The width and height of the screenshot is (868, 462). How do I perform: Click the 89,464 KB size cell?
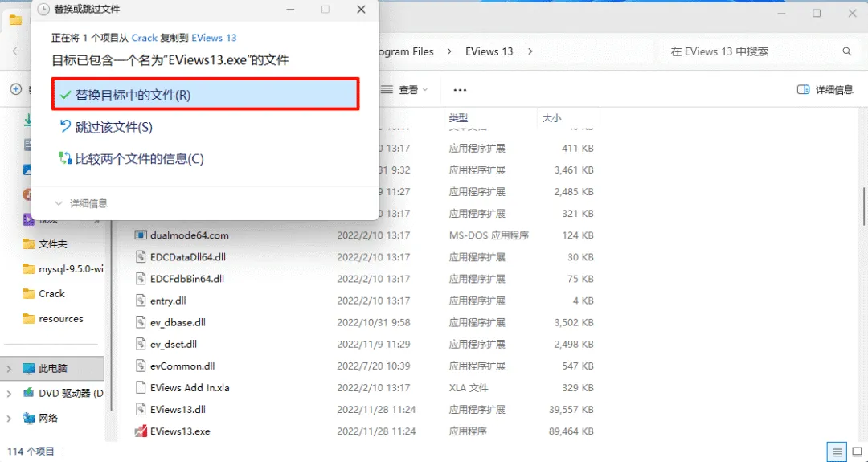pyautogui.click(x=572, y=431)
